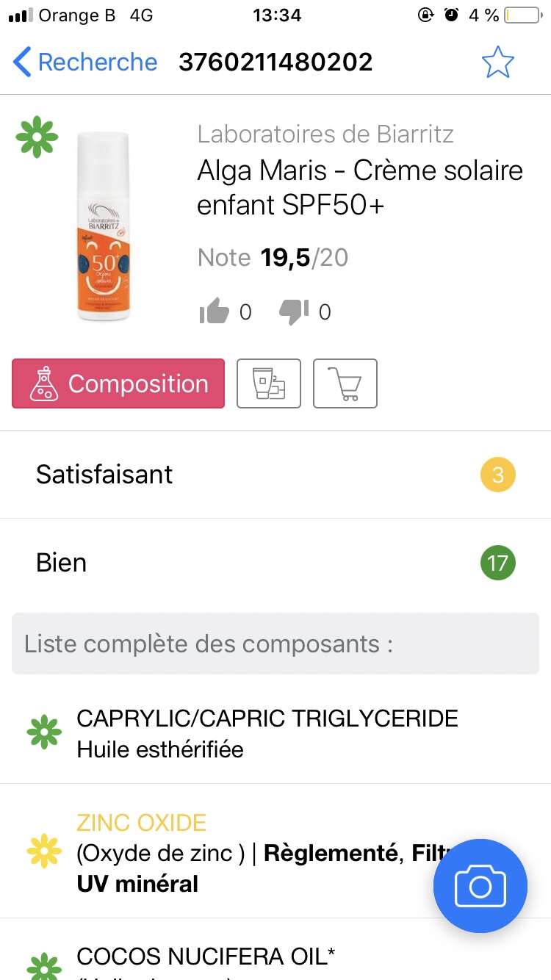Image resolution: width=551 pixels, height=980 pixels.
Task: Open the shopping cart tab
Action: tap(345, 383)
